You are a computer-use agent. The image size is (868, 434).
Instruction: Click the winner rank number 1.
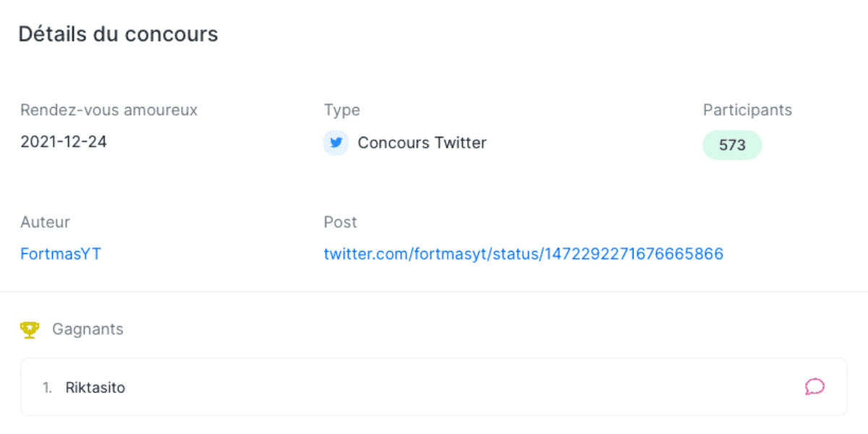(x=47, y=388)
